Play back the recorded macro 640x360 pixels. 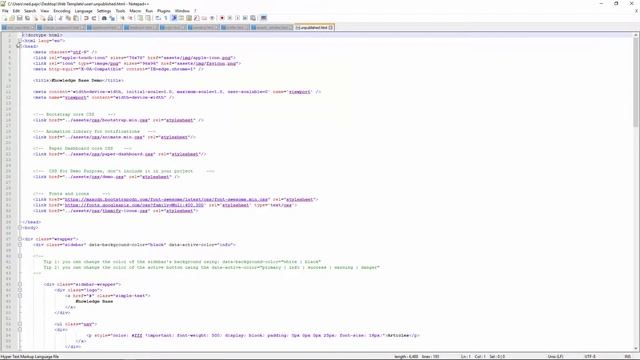click(238, 18)
